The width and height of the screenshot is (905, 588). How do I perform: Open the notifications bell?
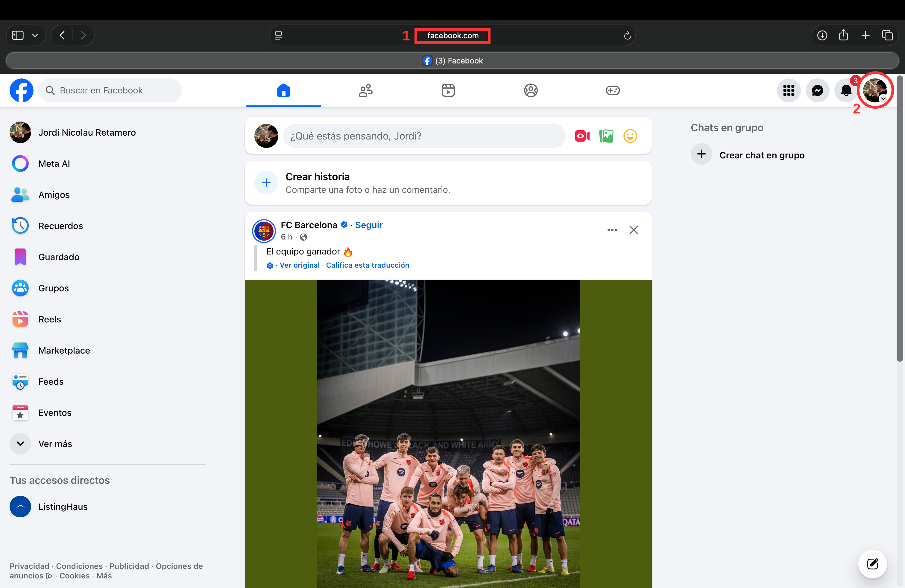point(846,90)
